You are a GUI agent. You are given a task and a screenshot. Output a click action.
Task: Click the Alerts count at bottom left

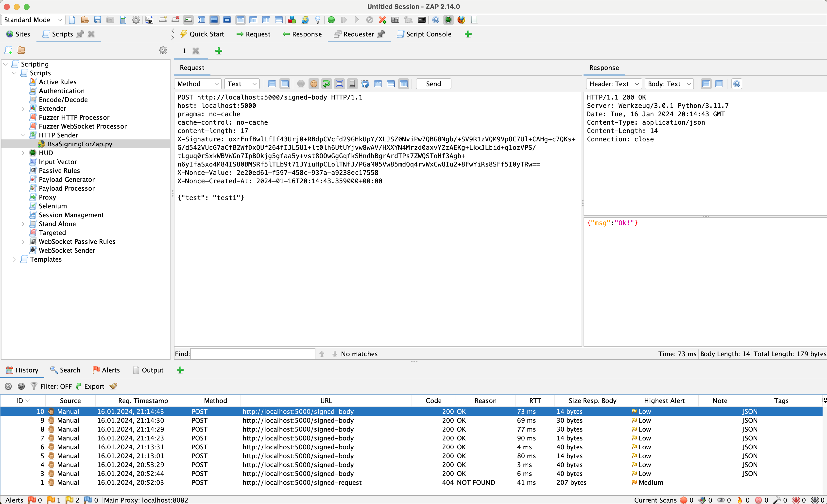pyautogui.click(x=14, y=500)
